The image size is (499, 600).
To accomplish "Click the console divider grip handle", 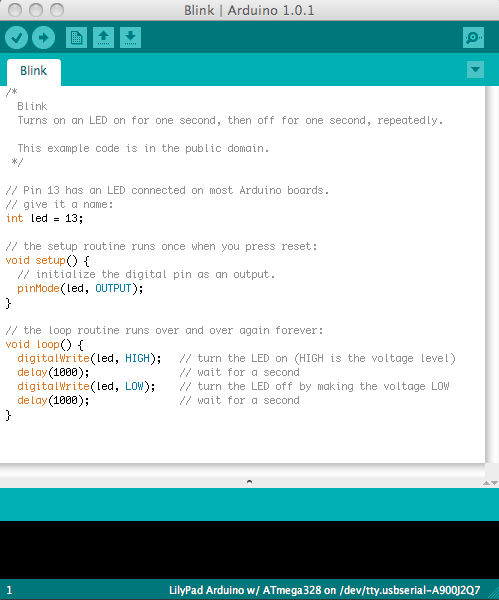I will (250, 482).
